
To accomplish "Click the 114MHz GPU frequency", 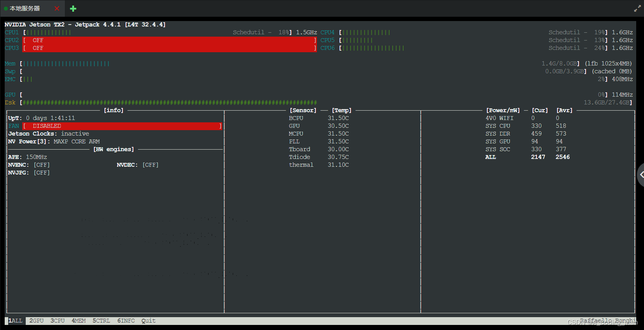I will (x=622, y=95).
